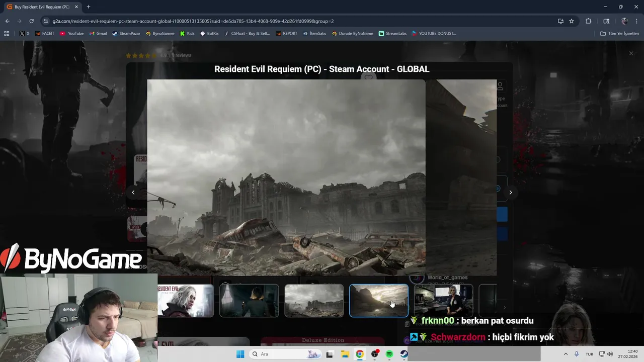Click the World_of_games seller name
Screen dimensions: 644x362
[447, 278]
